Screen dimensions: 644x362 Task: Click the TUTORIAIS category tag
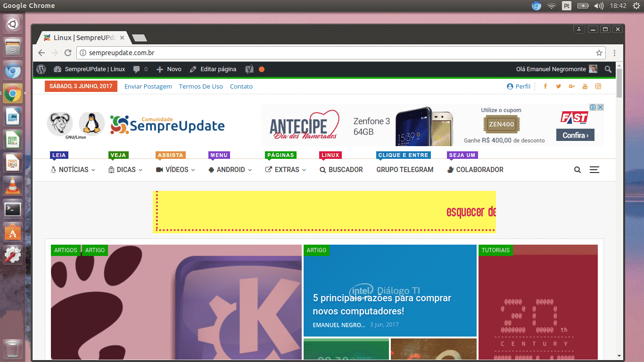495,250
